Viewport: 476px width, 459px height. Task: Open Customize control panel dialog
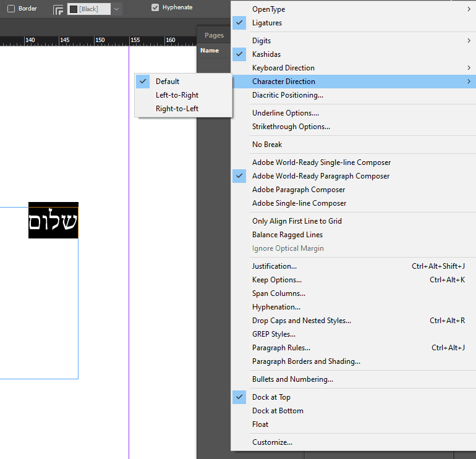click(354, 442)
